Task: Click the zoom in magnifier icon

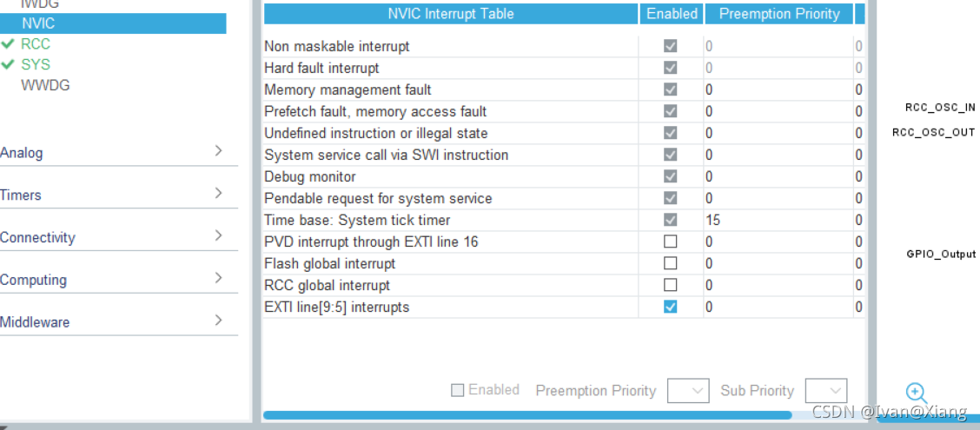Action: click(917, 394)
